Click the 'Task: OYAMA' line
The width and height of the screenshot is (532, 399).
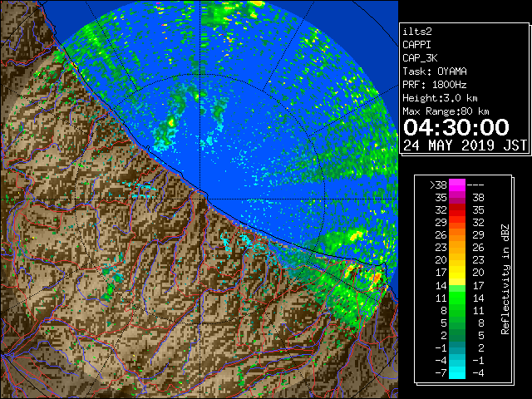click(435, 71)
